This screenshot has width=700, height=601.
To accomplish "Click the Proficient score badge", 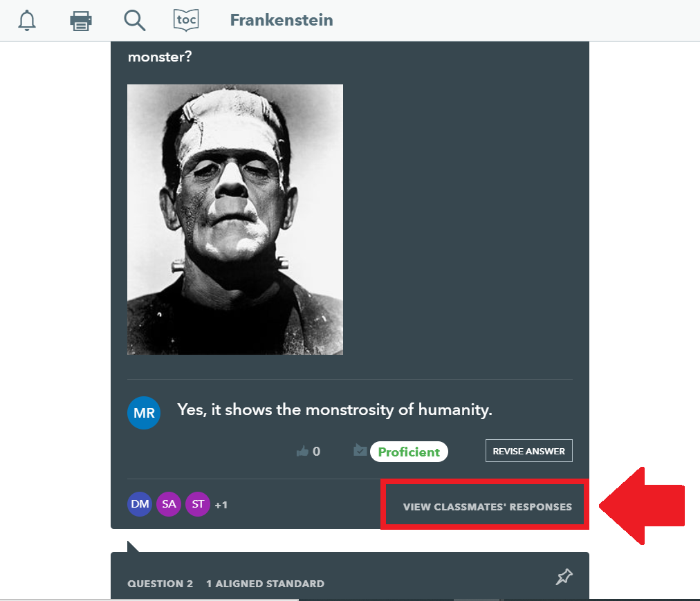I will tap(409, 452).
